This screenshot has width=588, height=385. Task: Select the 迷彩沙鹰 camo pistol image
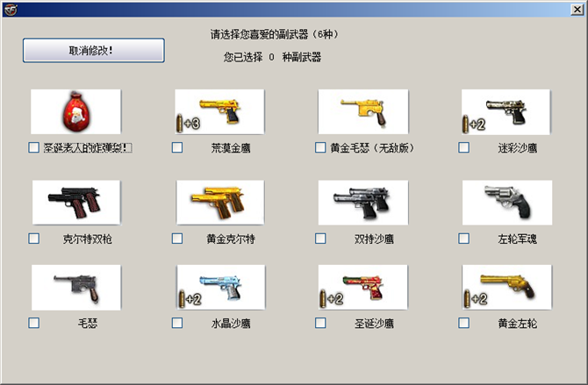[506, 111]
